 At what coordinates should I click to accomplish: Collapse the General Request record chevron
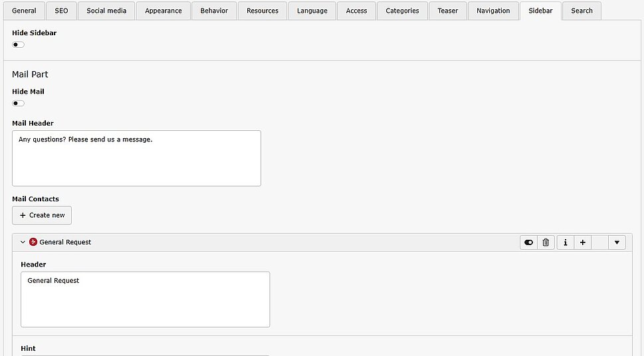[x=23, y=242]
